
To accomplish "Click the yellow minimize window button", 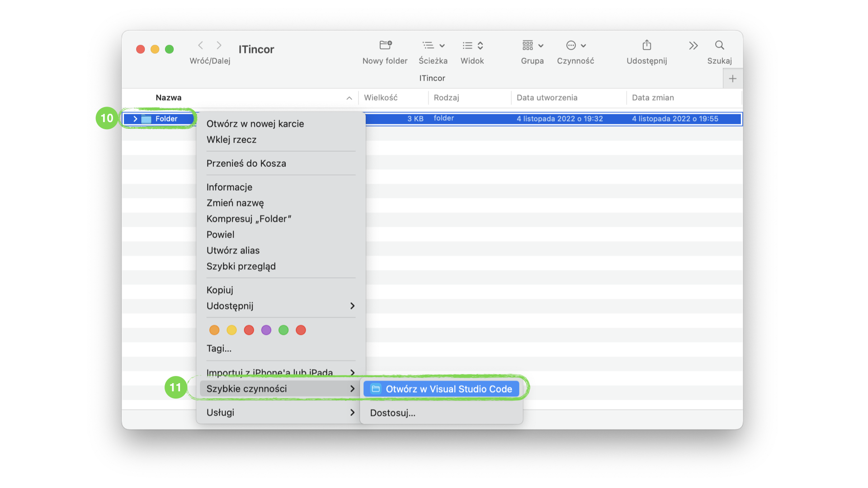I will (155, 49).
